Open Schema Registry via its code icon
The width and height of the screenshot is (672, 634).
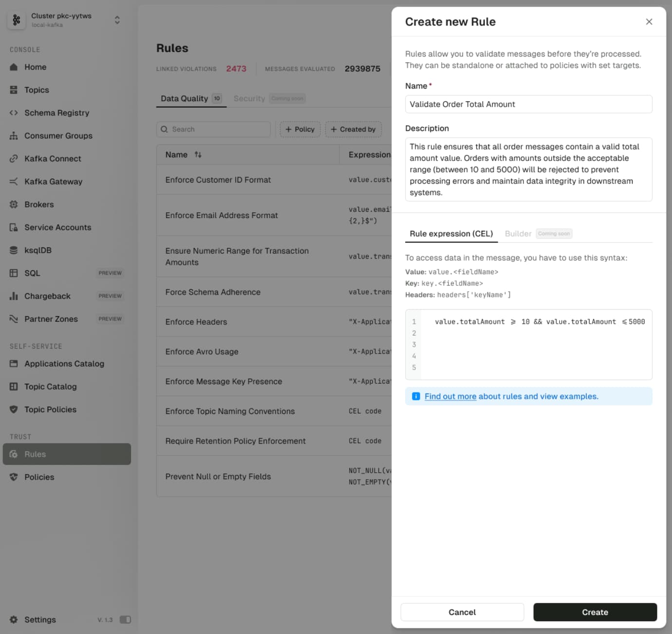coord(14,113)
